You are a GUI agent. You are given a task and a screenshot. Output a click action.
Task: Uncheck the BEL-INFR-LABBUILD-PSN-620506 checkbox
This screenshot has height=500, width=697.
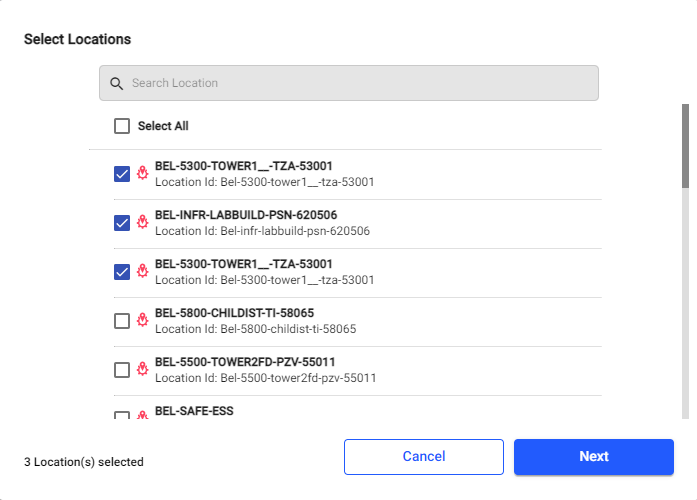coord(122,222)
